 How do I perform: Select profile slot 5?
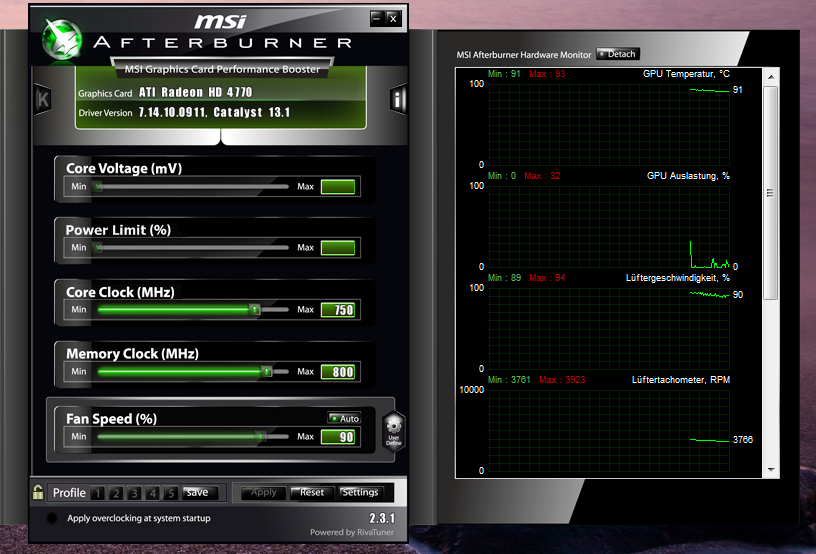171,493
